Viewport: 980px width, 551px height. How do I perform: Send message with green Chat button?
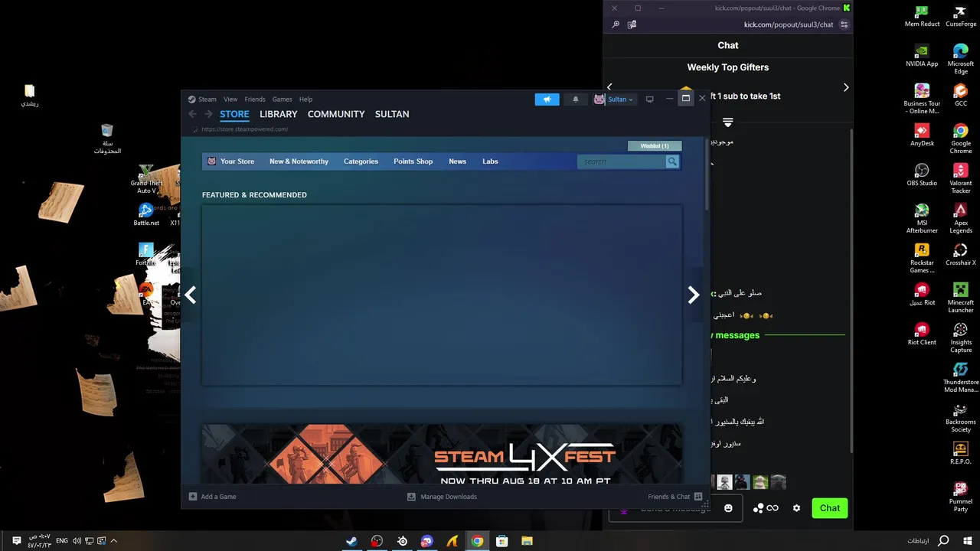click(x=830, y=508)
